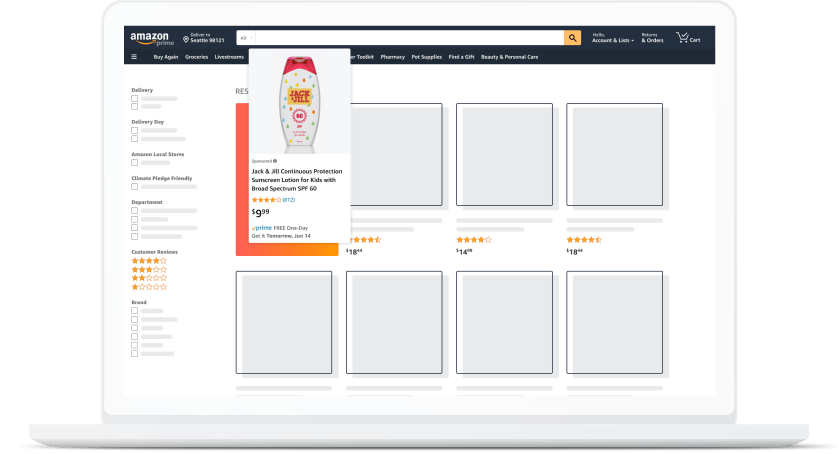This screenshot has height=454, width=839.
Task: Click the Sponsored info icon
Action: pos(275,161)
